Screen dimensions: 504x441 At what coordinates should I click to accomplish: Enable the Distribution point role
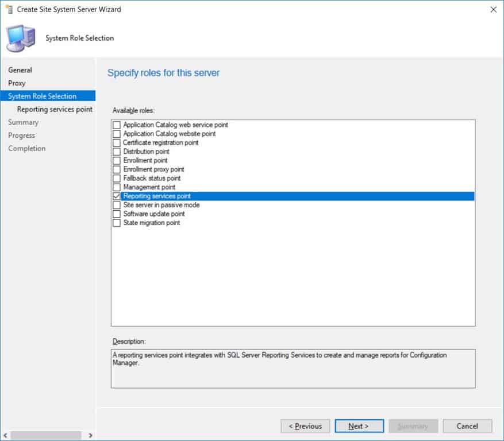(x=117, y=151)
